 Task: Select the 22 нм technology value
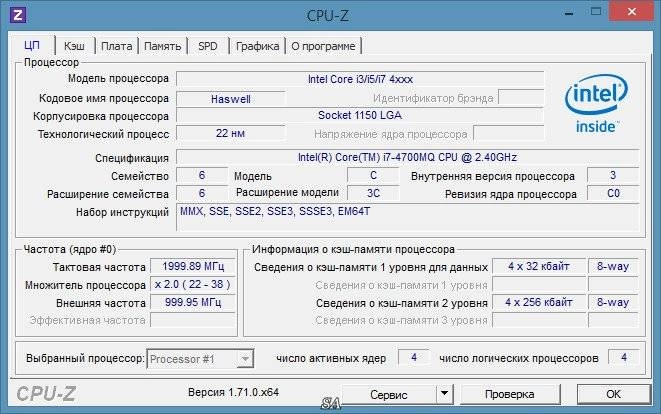click(231, 133)
